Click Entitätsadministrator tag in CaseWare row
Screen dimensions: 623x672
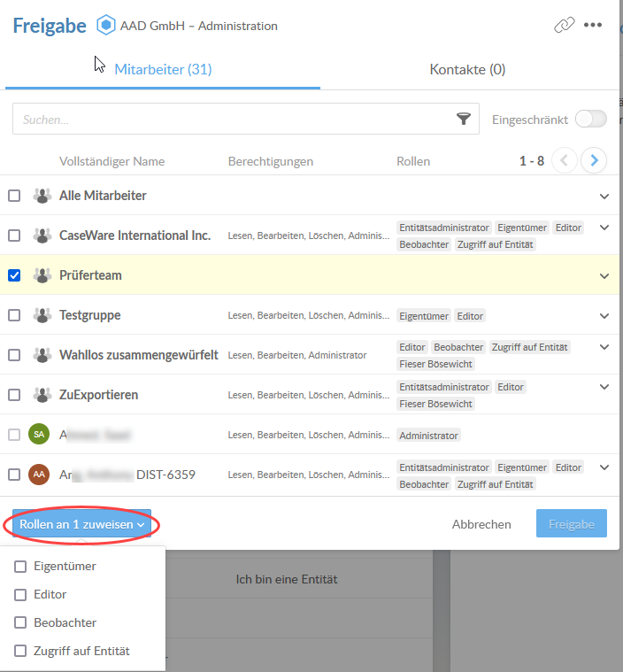[x=444, y=228]
